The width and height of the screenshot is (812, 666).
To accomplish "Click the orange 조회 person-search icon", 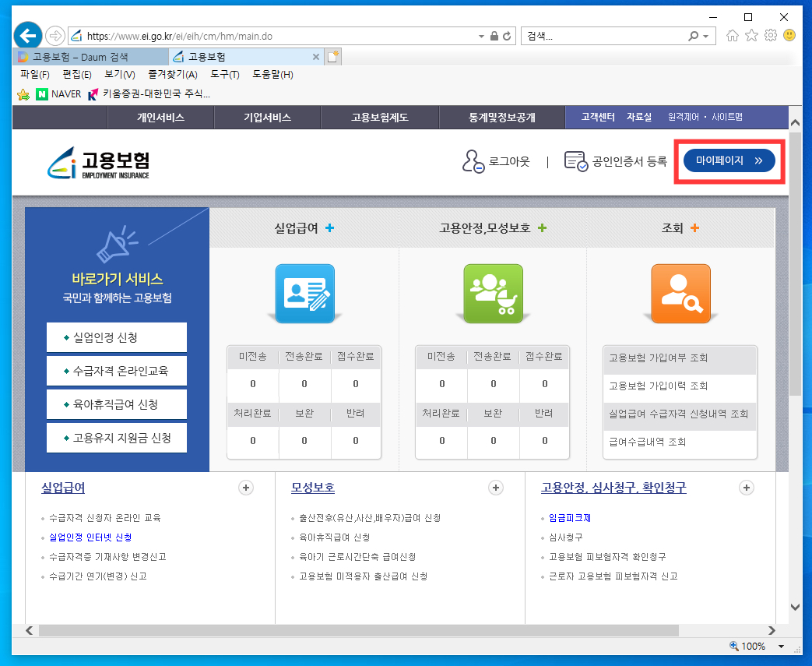I will pyautogui.click(x=680, y=294).
